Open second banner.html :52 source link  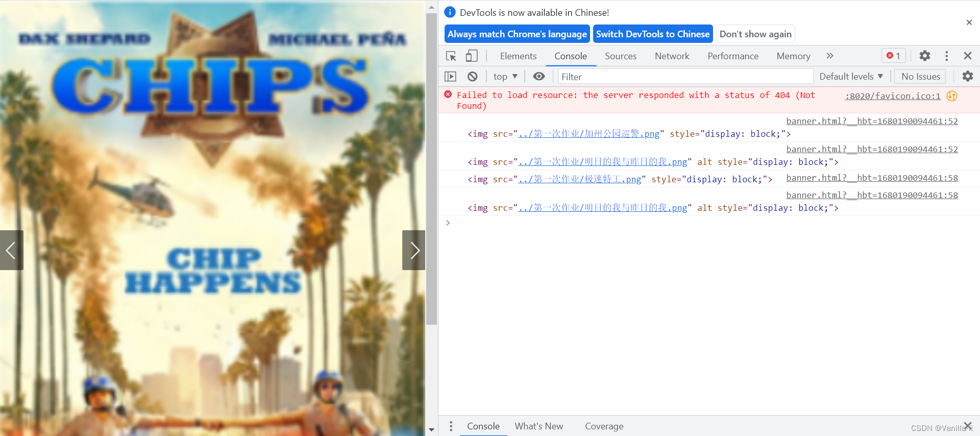(x=872, y=149)
